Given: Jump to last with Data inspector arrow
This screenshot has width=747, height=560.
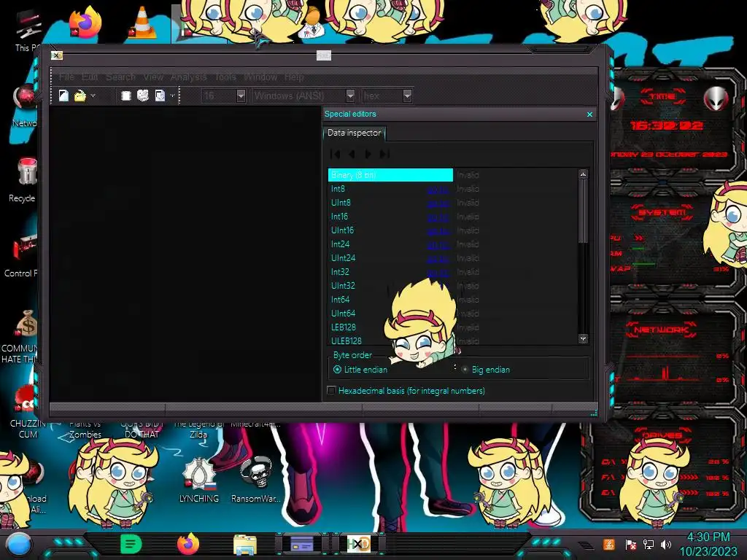Looking at the screenshot, I should tap(384, 154).
